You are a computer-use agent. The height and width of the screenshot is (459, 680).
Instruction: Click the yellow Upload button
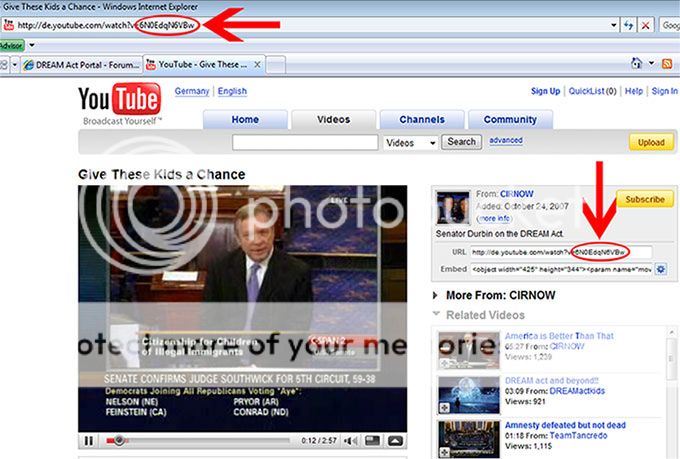(x=651, y=142)
